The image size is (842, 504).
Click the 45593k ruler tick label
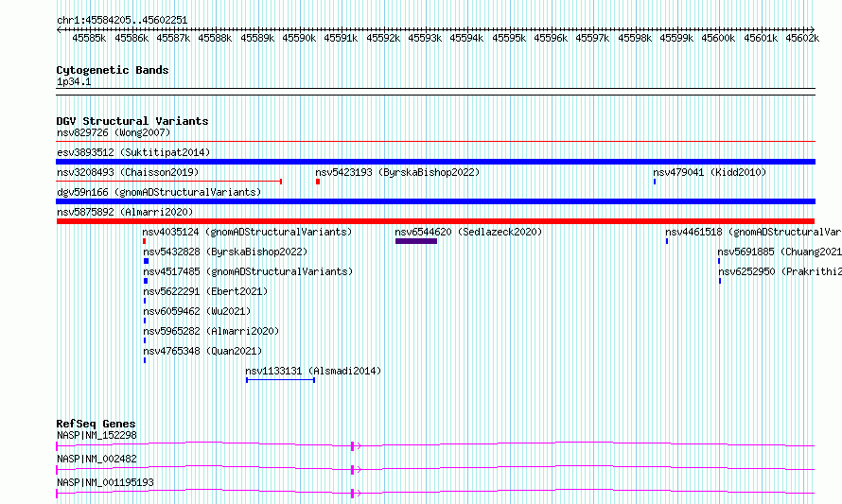(425, 38)
